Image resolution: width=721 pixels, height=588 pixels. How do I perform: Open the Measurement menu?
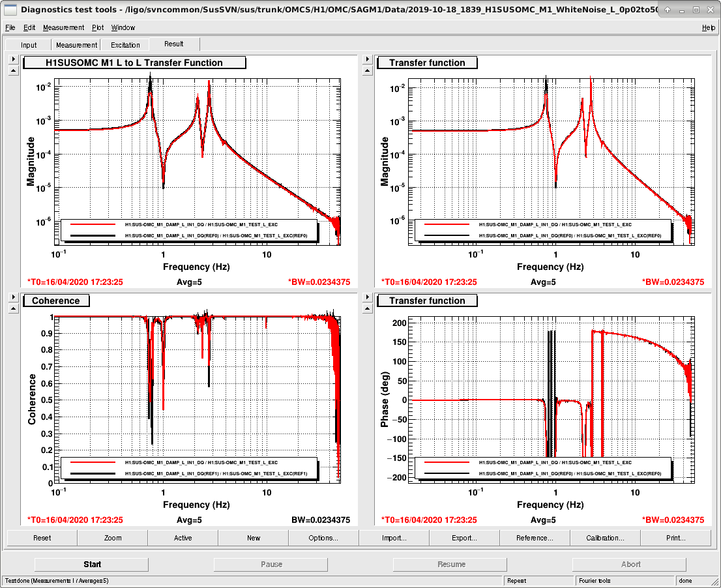(x=63, y=27)
